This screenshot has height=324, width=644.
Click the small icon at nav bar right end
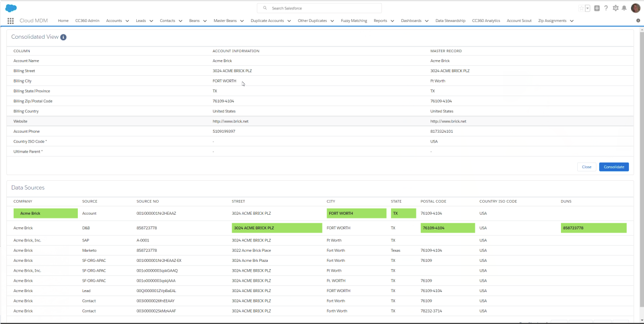coord(638,21)
